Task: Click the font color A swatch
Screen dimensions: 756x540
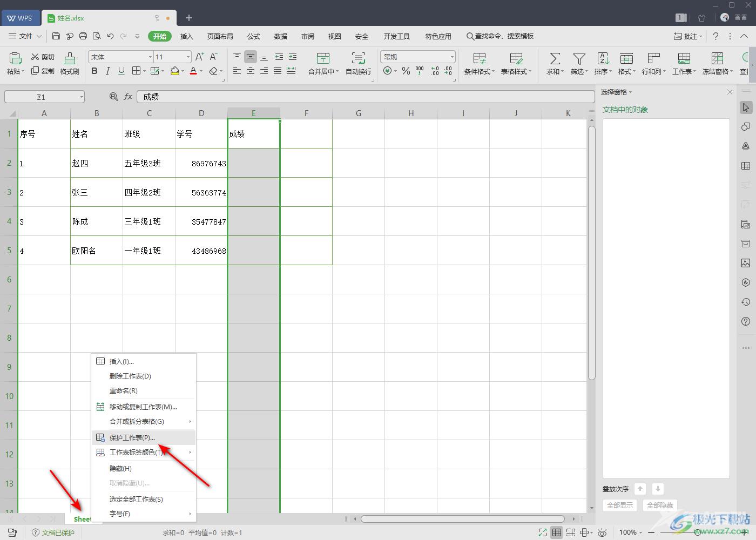Action: pos(193,71)
